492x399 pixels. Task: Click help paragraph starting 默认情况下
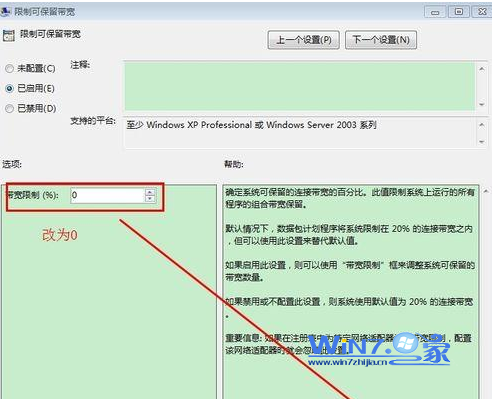pos(349,235)
